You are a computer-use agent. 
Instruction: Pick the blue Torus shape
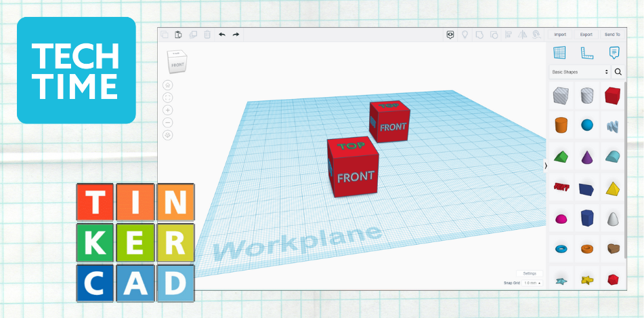pyautogui.click(x=561, y=248)
